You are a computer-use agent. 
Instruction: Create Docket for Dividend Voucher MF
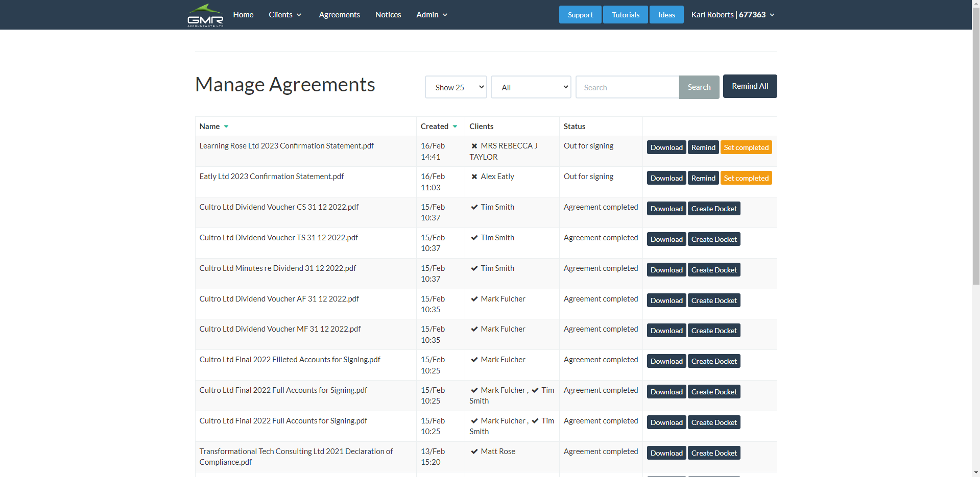[x=714, y=331]
